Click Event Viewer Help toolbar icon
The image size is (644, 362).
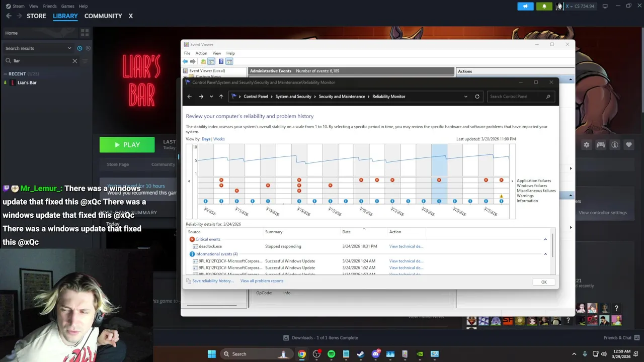[x=221, y=61]
